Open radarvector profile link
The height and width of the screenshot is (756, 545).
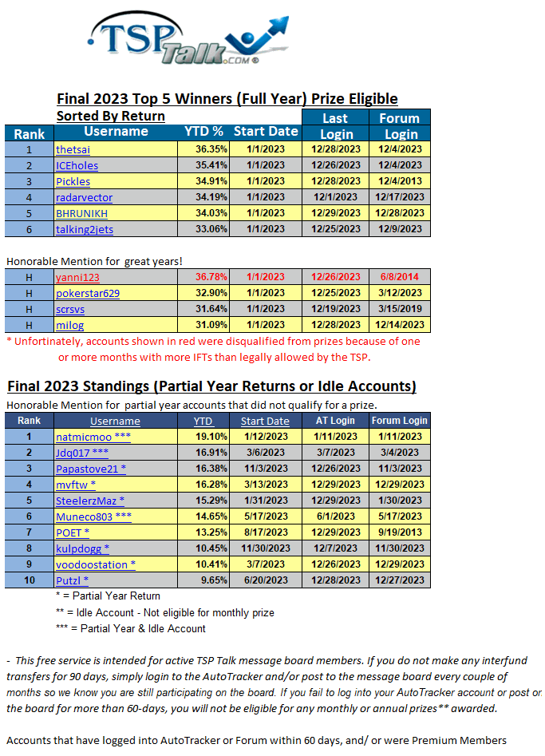(x=84, y=197)
